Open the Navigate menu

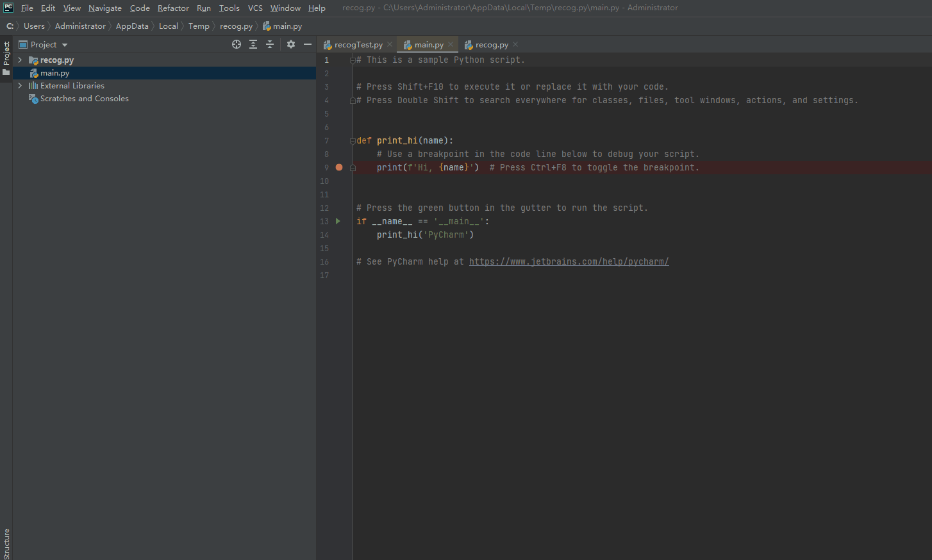coord(105,8)
